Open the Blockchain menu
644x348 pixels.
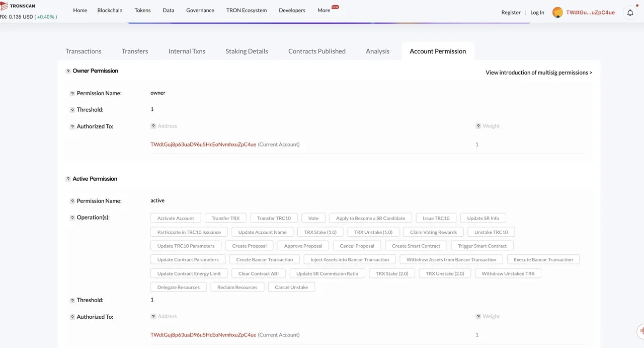110,10
